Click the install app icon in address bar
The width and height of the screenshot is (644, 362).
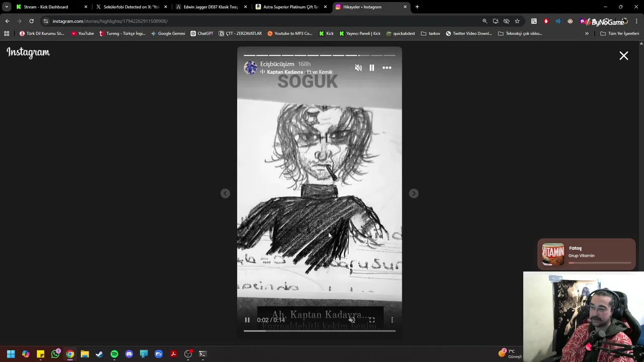(496, 21)
